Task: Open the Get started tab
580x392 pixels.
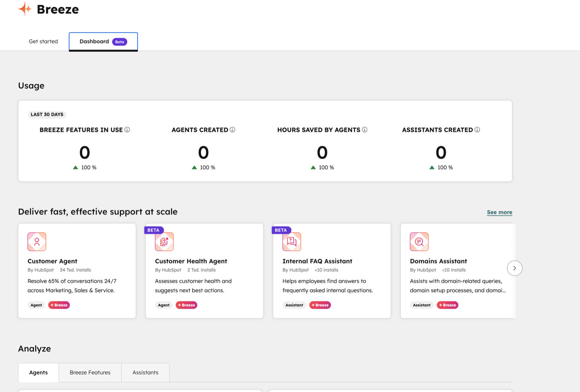Action: (x=43, y=41)
